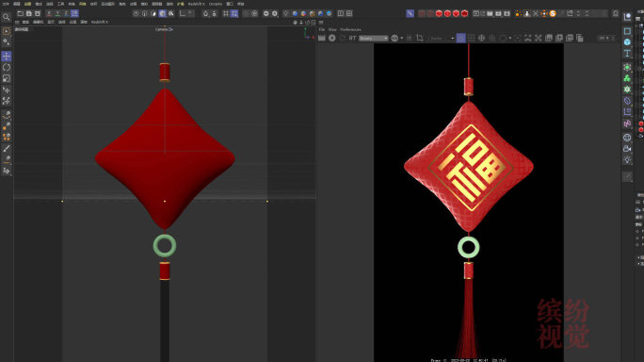The image size is (644, 362).
Task: Open the snapshot dropdown arrow in RenderView
Action: pyautogui.click(x=510, y=39)
